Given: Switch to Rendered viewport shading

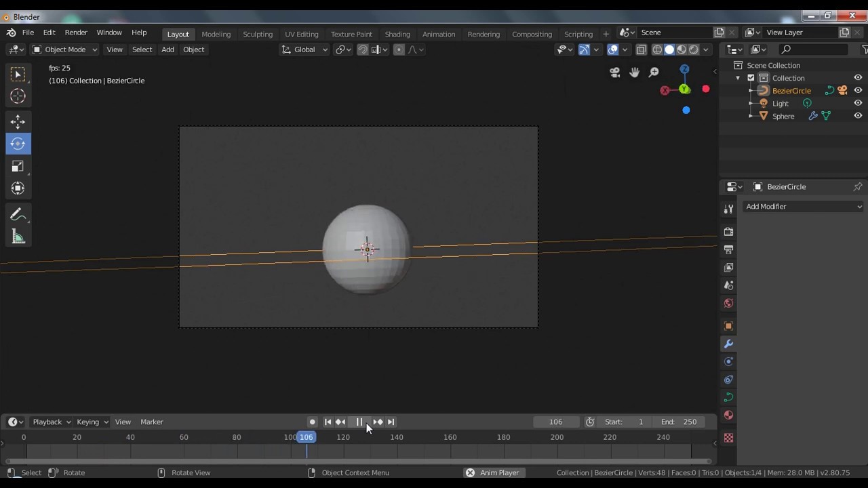Looking at the screenshot, I should point(694,49).
